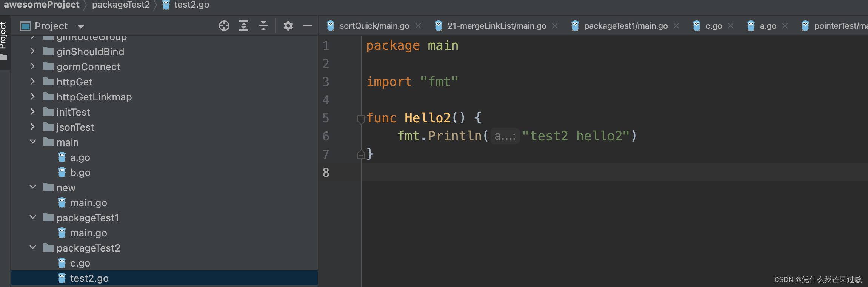
Task: Place cursor on empty line 8
Action: (614, 172)
